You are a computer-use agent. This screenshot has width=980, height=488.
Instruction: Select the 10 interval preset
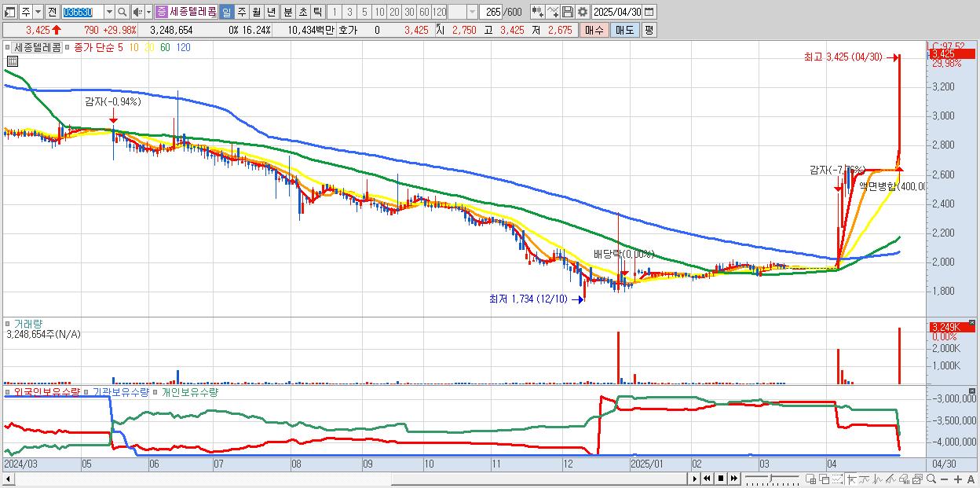point(379,12)
